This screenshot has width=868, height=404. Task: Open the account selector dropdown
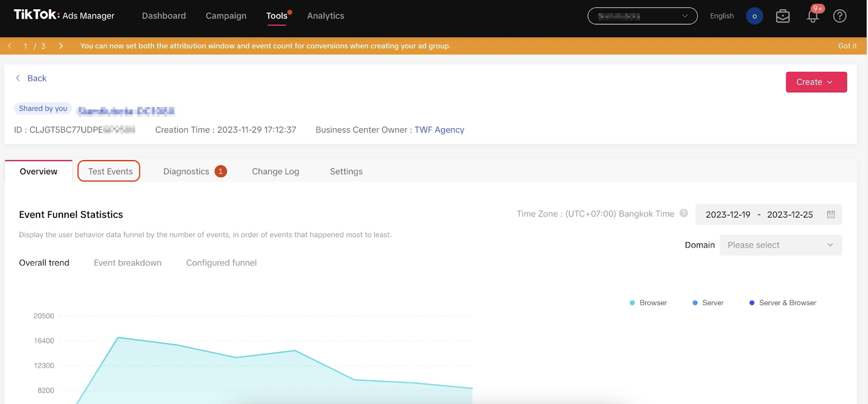(x=642, y=16)
